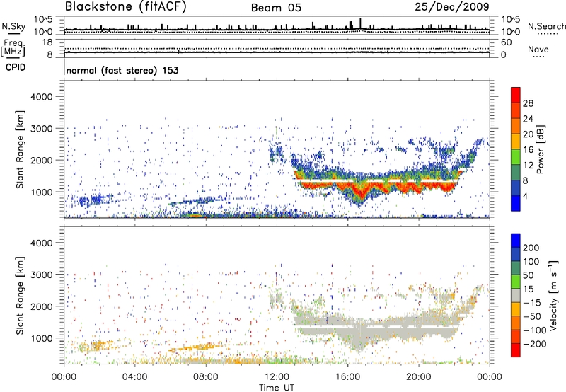Select the Freq. [MHz] axis label
The image size is (566, 392).
click(13, 47)
